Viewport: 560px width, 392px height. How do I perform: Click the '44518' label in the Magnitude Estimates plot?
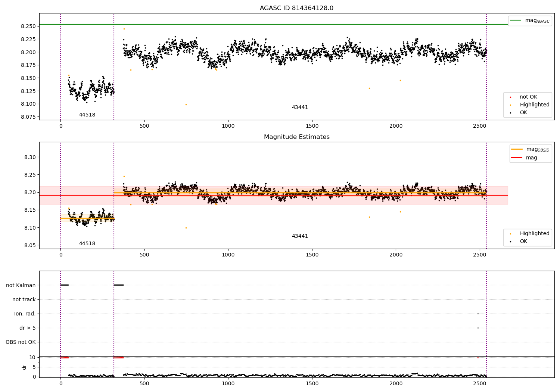point(87,244)
